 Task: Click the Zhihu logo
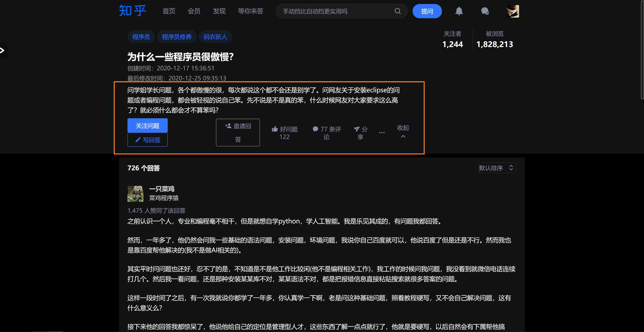[x=132, y=11]
